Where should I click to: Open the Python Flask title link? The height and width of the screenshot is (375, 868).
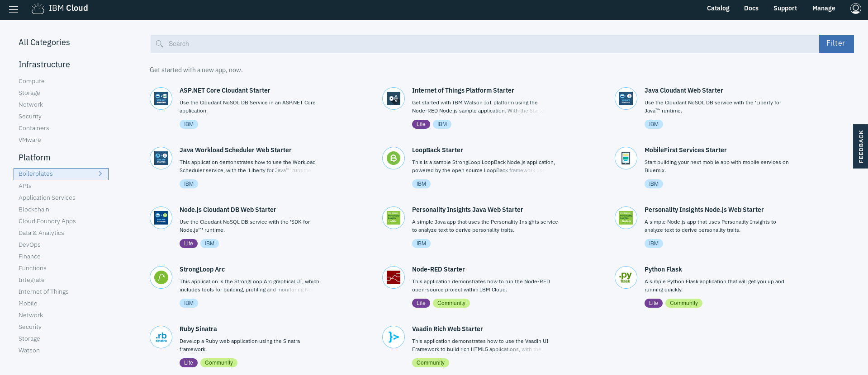coord(663,269)
